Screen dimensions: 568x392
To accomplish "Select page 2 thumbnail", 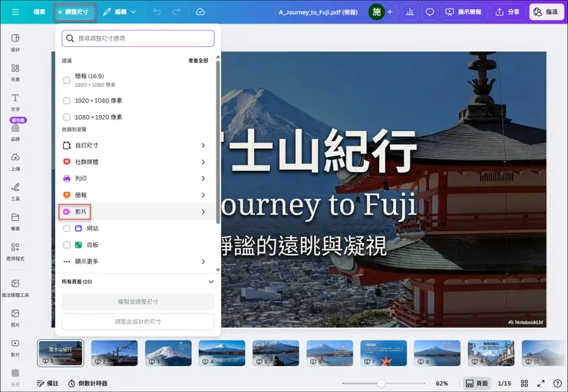I will coord(114,353).
